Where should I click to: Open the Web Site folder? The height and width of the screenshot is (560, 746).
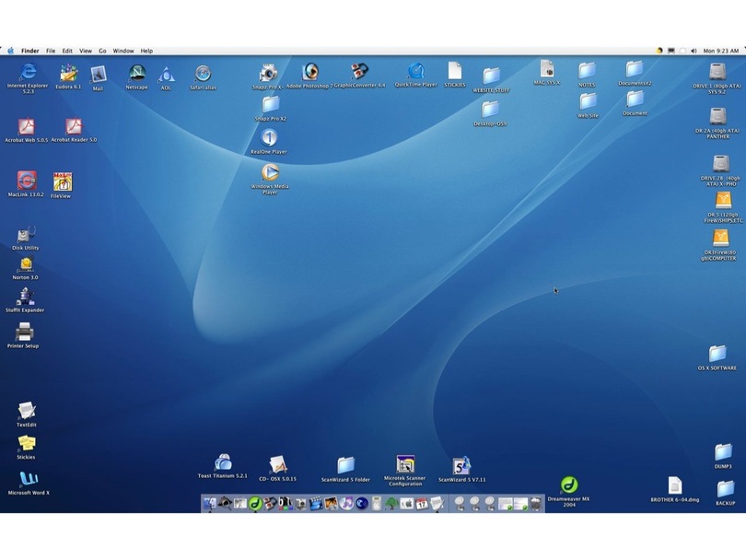click(x=588, y=101)
